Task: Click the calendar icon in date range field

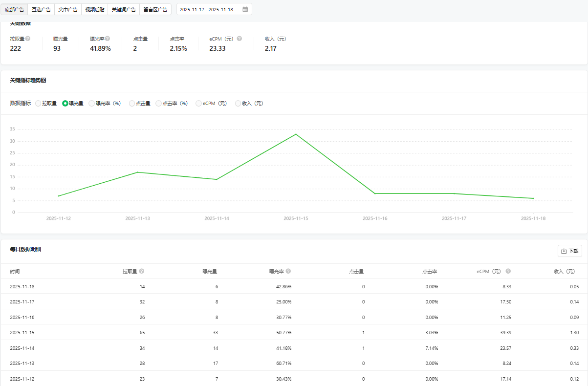Action: pos(245,9)
